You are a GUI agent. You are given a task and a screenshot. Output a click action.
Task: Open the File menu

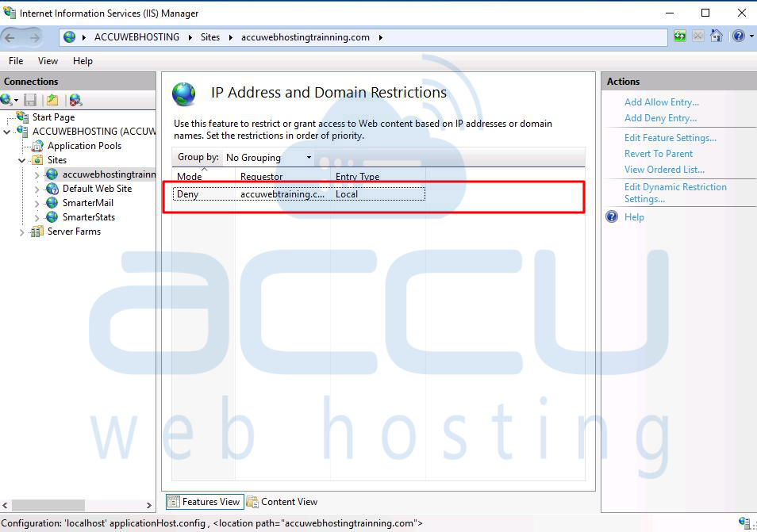click(x=16, y=61)
